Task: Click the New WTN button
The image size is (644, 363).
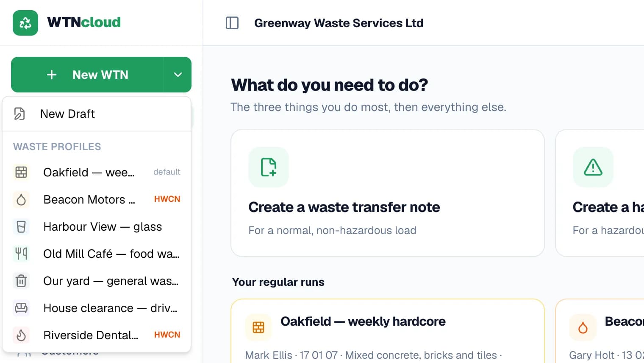Action: coord(87,75)
